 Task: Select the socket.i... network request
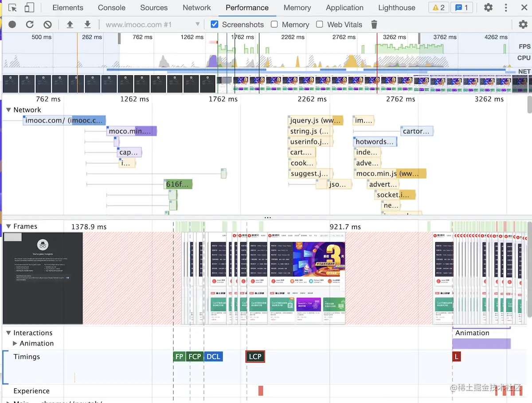(x=395, y=195)
